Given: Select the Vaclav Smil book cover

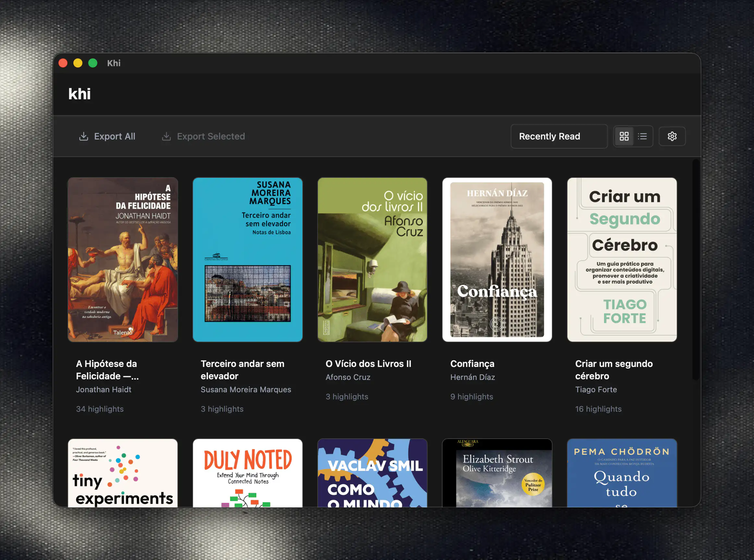Looking at the screenshot, I should point(372,473).
